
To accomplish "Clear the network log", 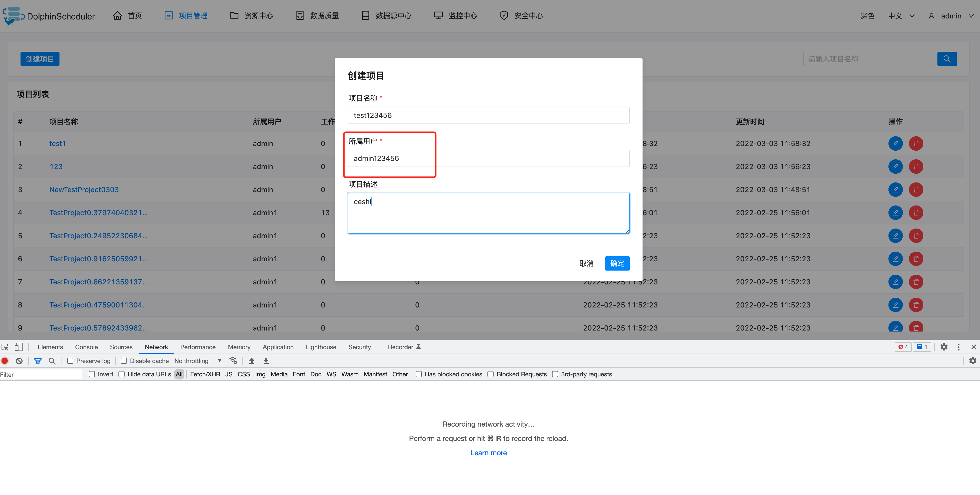I will pyautogui.click(x=19, y=361).
